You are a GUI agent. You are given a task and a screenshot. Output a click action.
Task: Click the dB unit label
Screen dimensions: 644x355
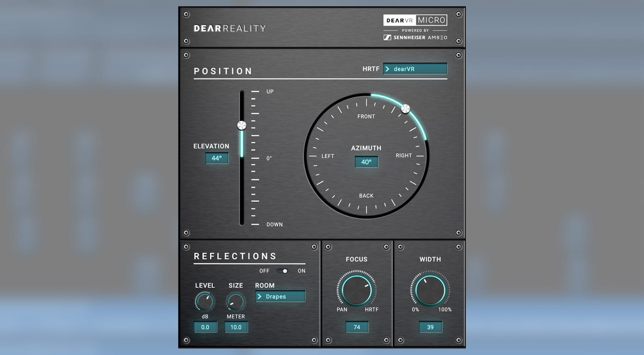(x=205, y=317)
